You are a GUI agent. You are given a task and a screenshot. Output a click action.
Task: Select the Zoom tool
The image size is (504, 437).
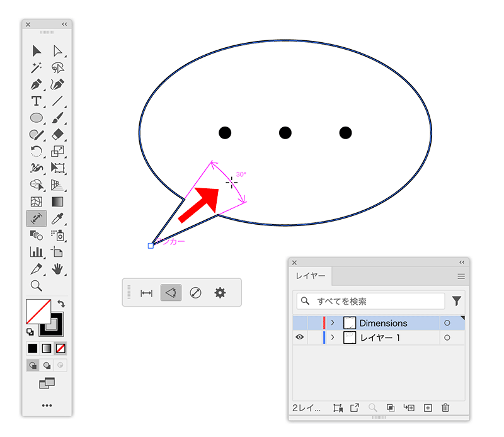click(x=37, y=285)
